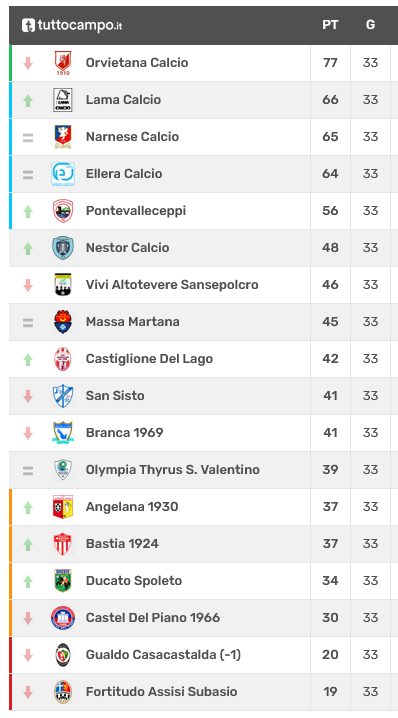This screenshot has height=718, width=398.
Task: Sort standings by the PT column header
Action: [330, 25]
